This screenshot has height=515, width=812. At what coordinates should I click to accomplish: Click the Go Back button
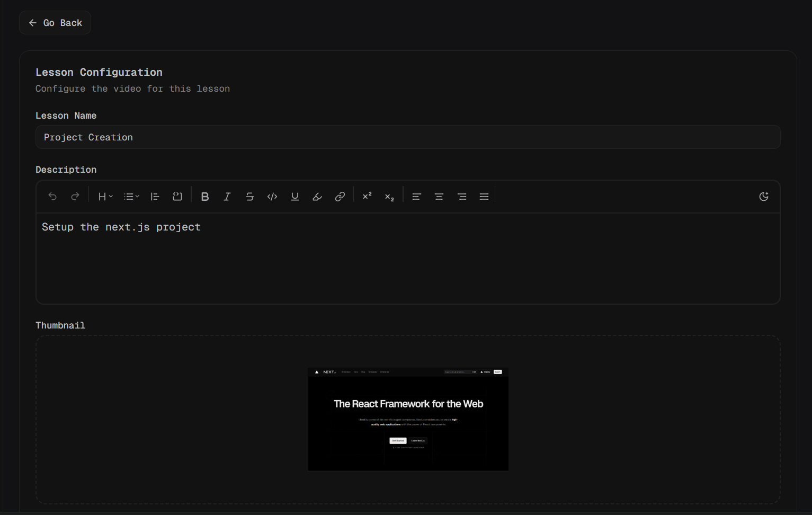click(x=55, y=23)
